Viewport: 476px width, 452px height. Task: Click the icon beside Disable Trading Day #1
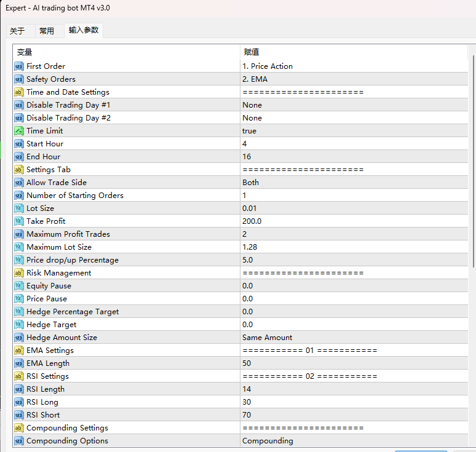tap(19, 105)
